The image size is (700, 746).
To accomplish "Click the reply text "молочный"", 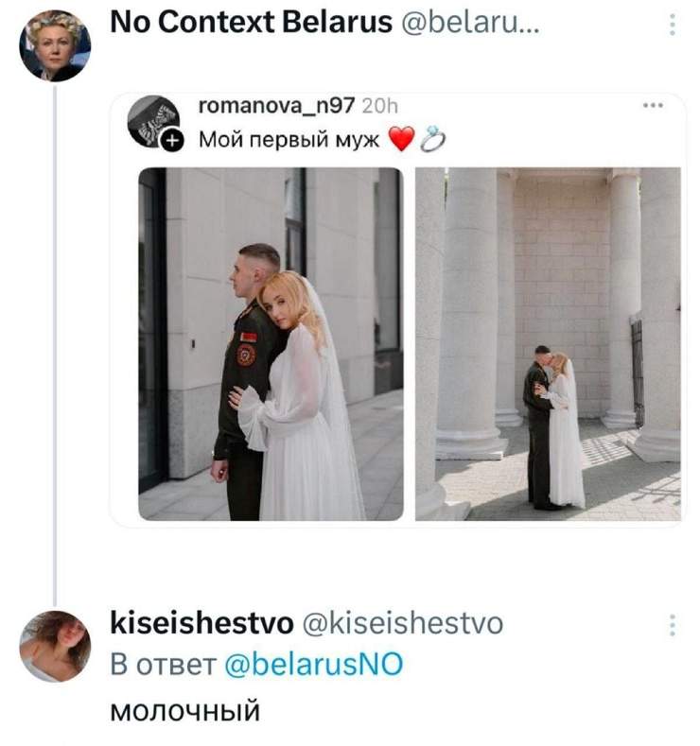I will click(184, 708).
